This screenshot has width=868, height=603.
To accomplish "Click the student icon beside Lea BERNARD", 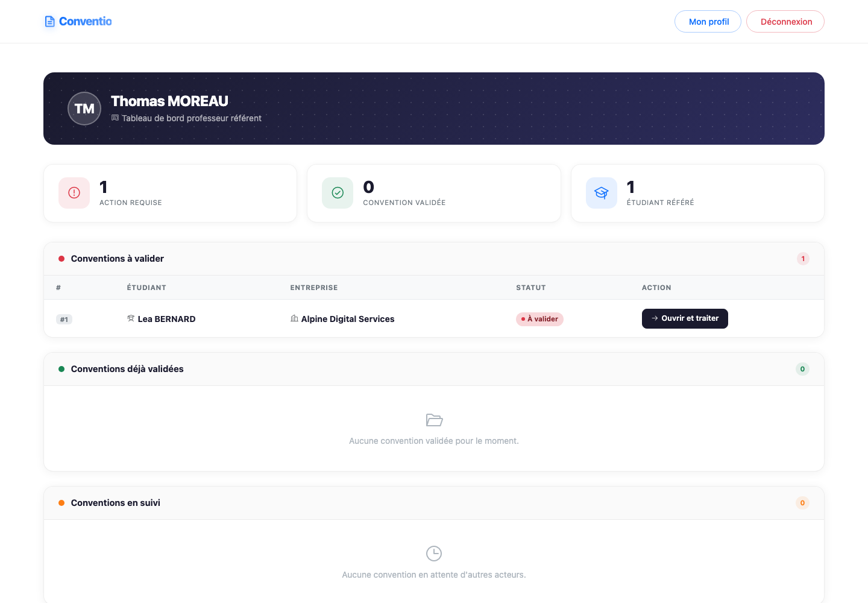I will (x=131, y=318).
